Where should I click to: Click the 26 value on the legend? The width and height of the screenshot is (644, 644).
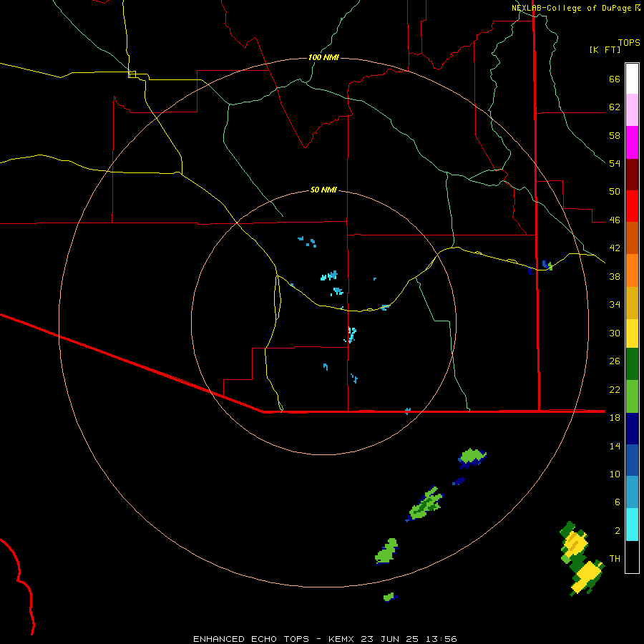click(x=615, y=361)
